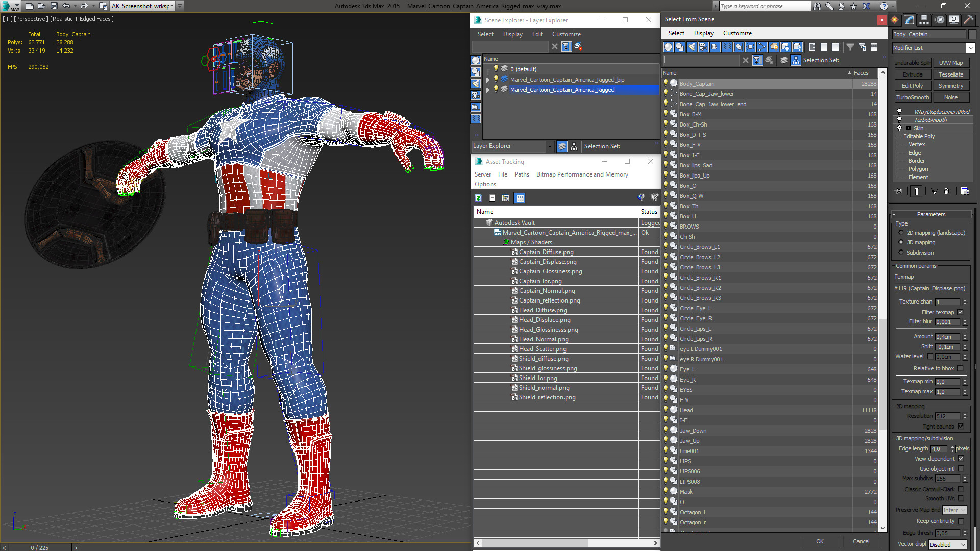Open the Utilities hammer tab

tap(968, 20)
